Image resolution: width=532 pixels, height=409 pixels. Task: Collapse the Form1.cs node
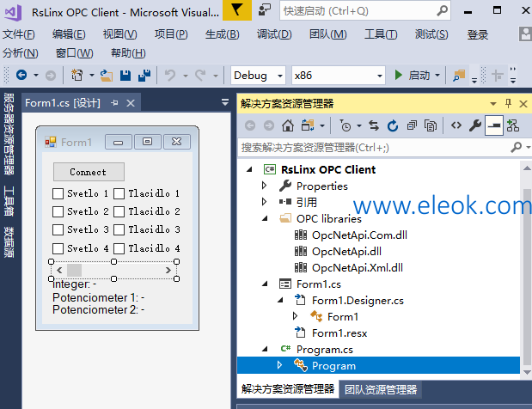(x=265, y=284)
